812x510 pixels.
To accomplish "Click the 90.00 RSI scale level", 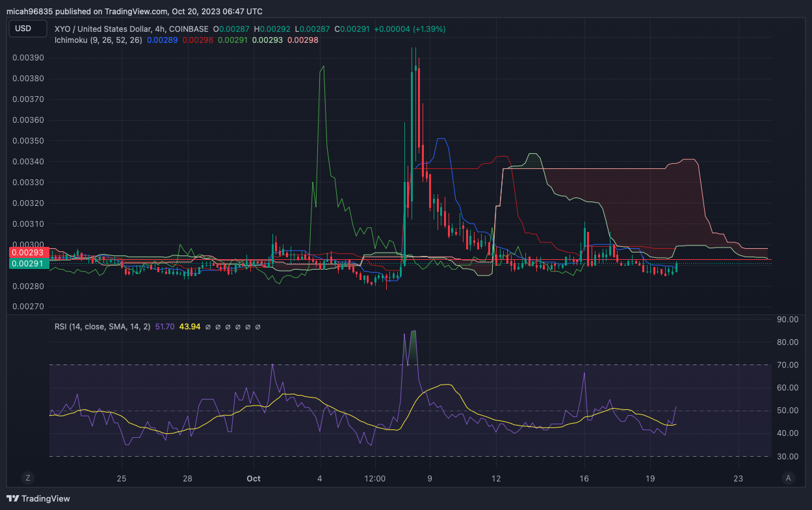I will coord(787,320).
